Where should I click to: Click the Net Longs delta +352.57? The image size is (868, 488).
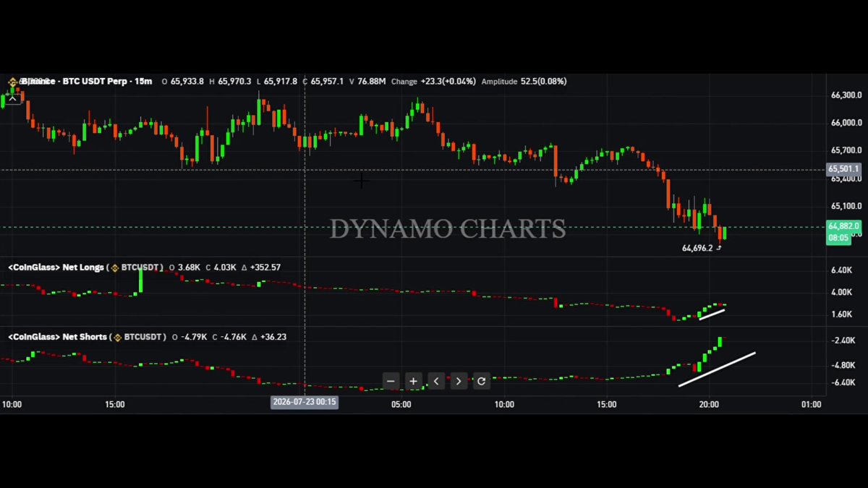point(265,267)
